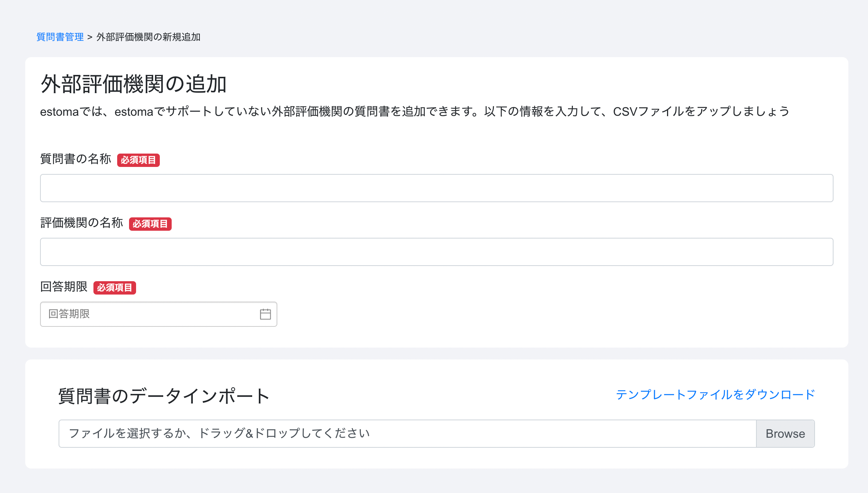Focus the 質問書の名称 text input
This screenshot has height=493, width=868.
pyautogui.click(x=436, y=188)
